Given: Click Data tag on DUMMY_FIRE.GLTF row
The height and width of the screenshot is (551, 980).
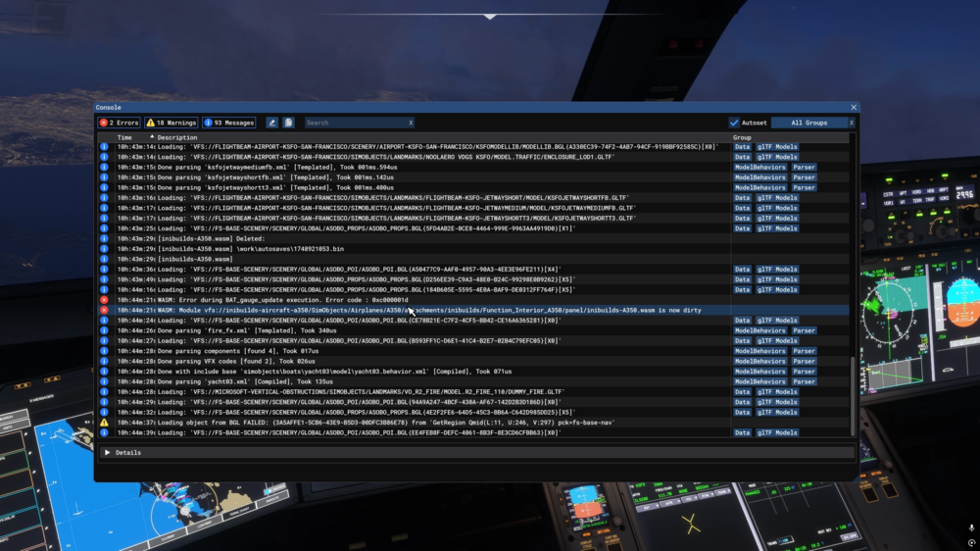Looking at the screenshot, I should click(x=742, y=391).
